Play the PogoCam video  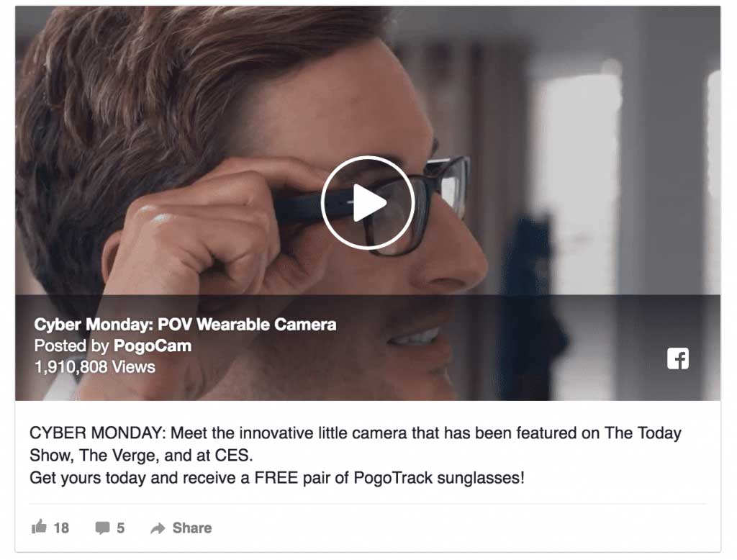click(368, 203)
